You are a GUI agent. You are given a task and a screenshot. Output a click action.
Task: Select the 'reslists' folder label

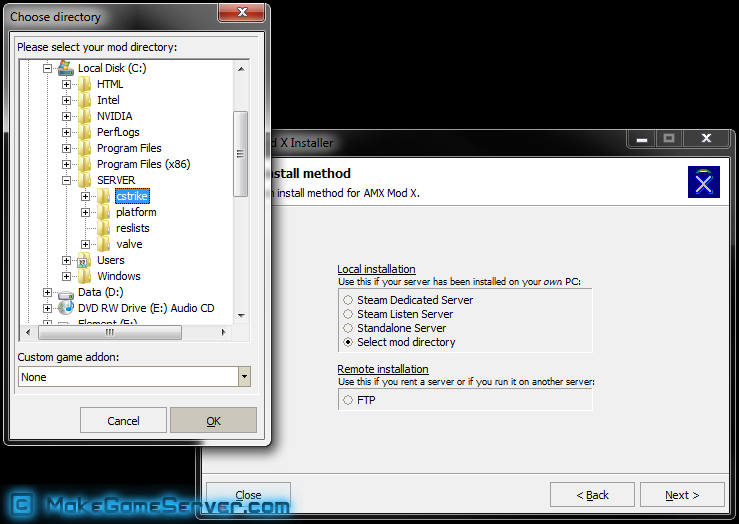133,228
